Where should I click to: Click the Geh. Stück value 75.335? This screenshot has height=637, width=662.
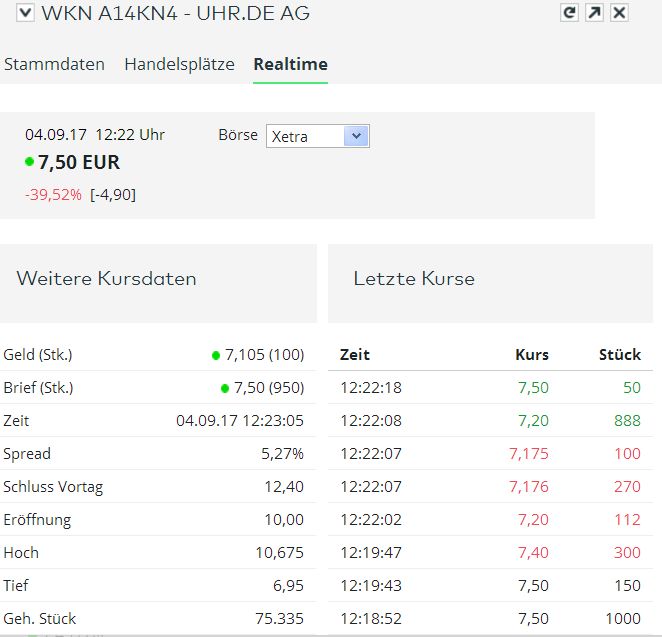279,618
